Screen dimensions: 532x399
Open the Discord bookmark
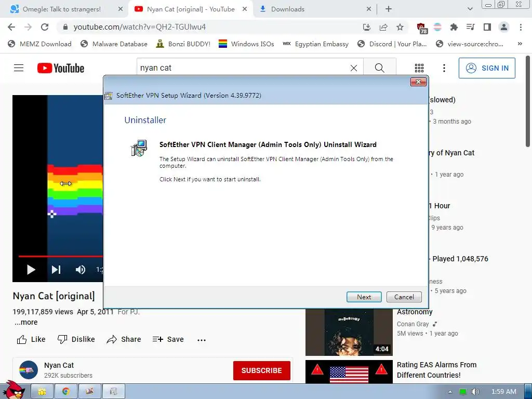(x=392, y=44)
